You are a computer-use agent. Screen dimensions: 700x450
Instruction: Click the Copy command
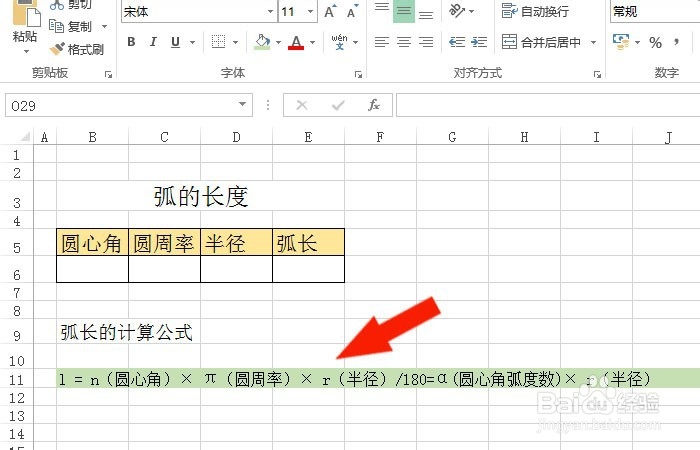pyautogui.click(x=70, y=26)
